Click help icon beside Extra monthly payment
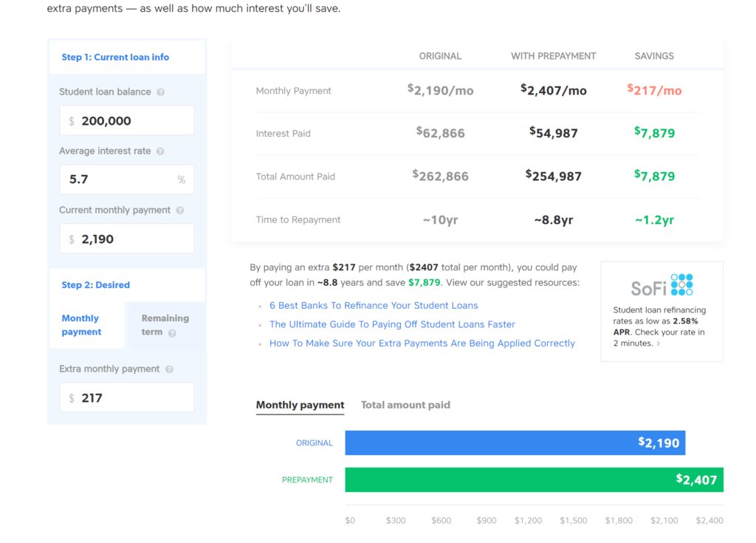The width and height of the screenshot is (756, 543). [x=169, y=369]
